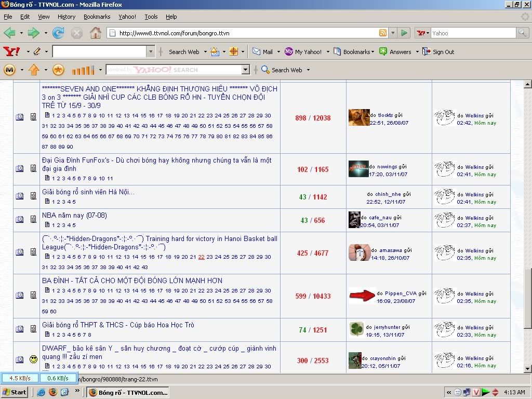
Task: Open My Yahoo! toolbar button
Action: [x=303, y=51]
